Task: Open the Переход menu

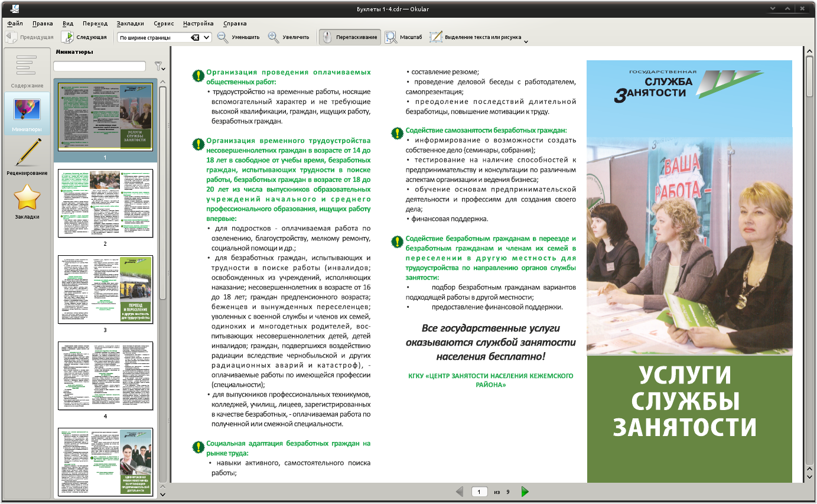Action: [x=95, y=24]
